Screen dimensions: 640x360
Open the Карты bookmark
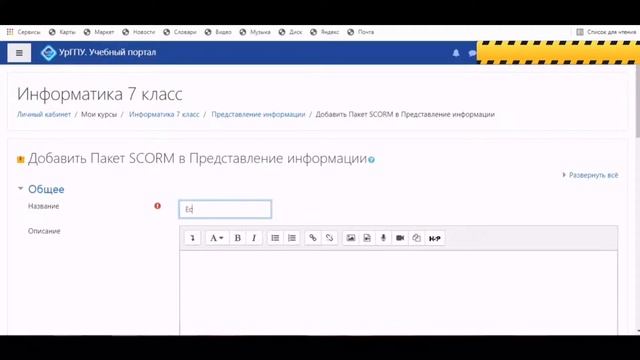[62, 32]
